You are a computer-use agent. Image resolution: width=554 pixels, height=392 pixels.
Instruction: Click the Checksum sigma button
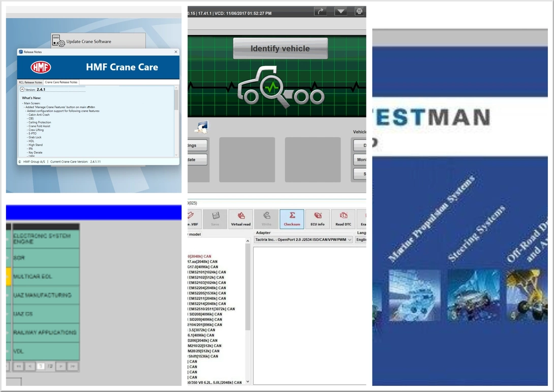click(x=292, y=219)
